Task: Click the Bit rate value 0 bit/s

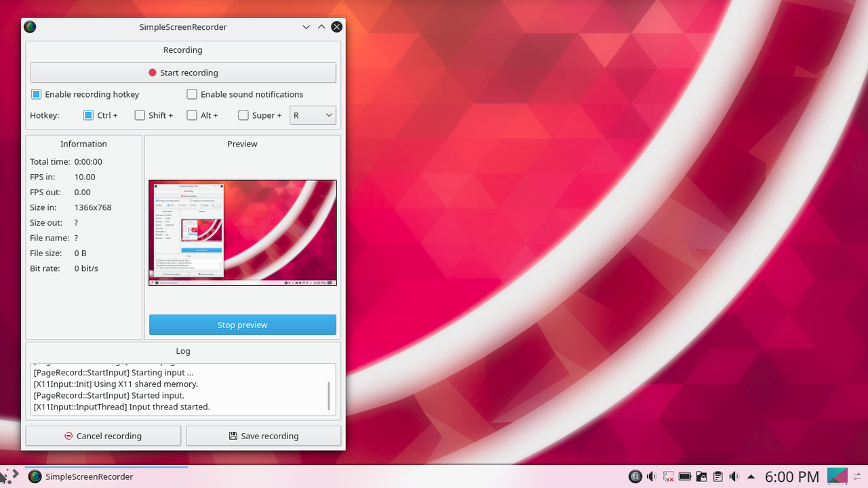Action: pyautogui.click(x=86, y=268)
